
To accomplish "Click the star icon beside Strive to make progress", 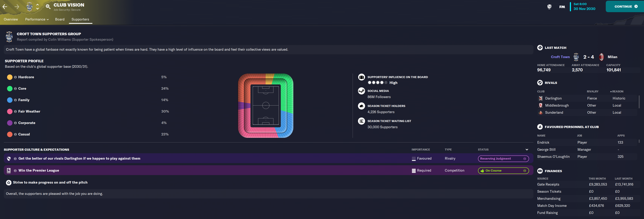I will [9, 183].
